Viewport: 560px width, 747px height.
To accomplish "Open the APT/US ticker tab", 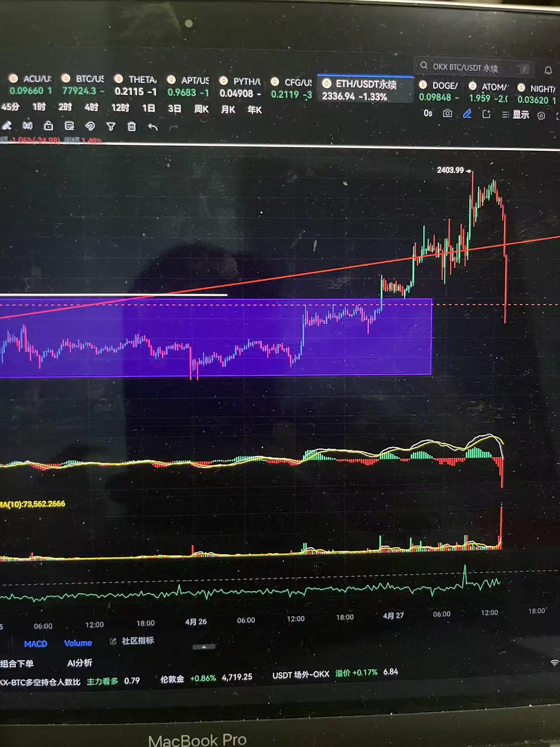I will coord(189,86).
